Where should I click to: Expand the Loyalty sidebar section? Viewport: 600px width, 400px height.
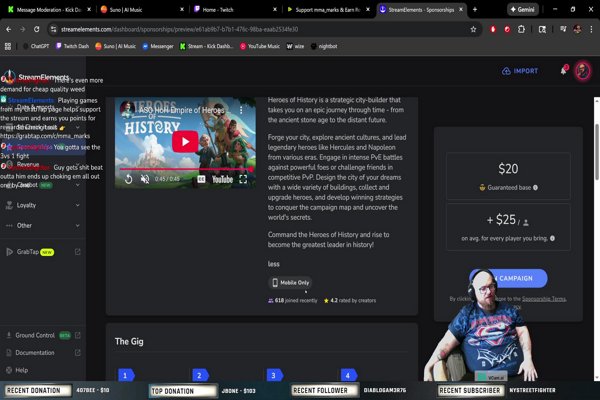43,205
